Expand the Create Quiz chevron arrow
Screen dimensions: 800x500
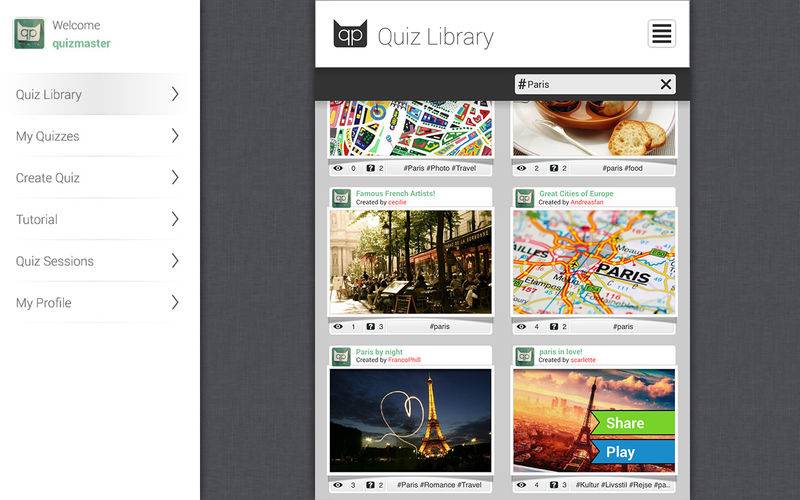(175, 178)
